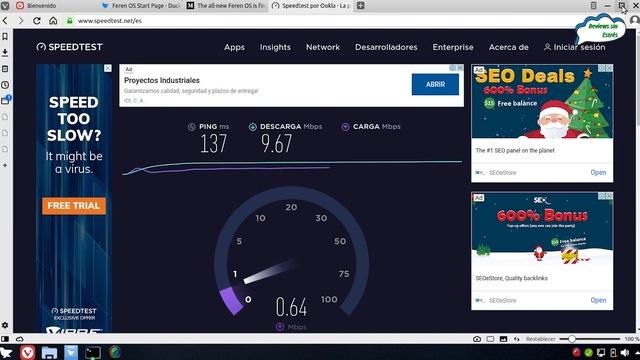Open the Feren OS start menu
This screenshot has height=360, width=640.
point(7,352)
